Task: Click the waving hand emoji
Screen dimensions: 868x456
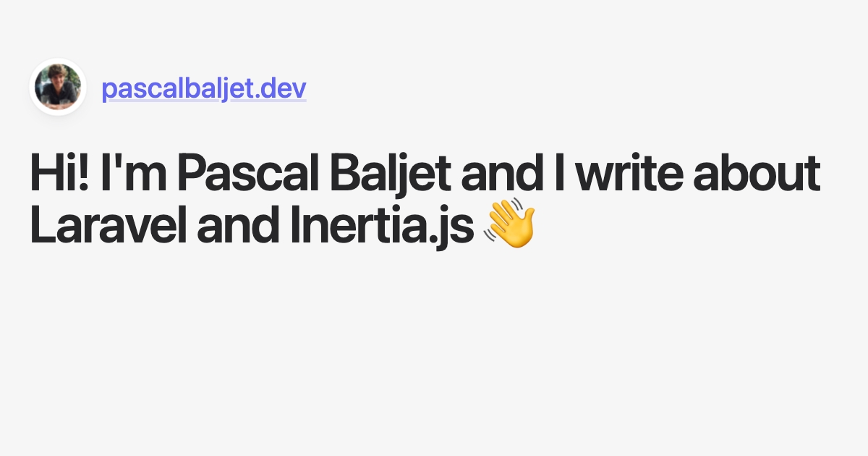Action: pos(510,224)
